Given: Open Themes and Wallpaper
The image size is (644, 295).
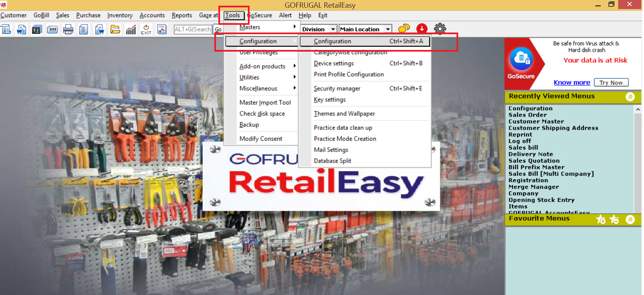Looking at the screenshot, I should [x=365, y=114].
